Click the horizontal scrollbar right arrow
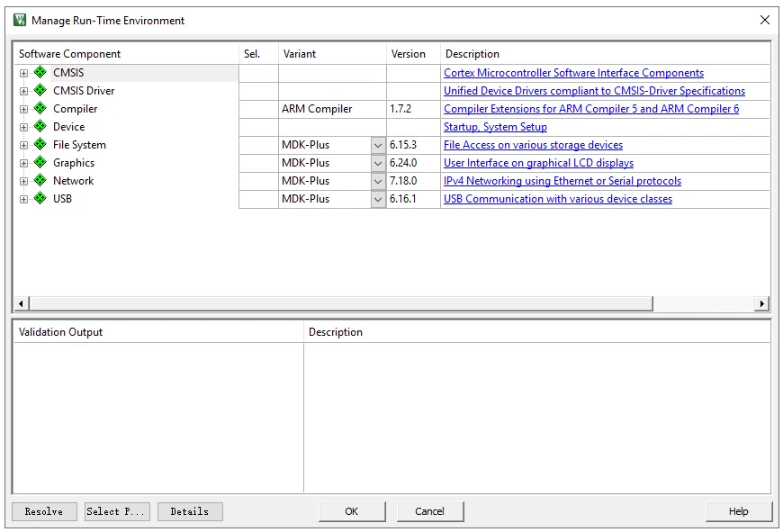Screen dimensions: 783x532 [x=761, y=303]
